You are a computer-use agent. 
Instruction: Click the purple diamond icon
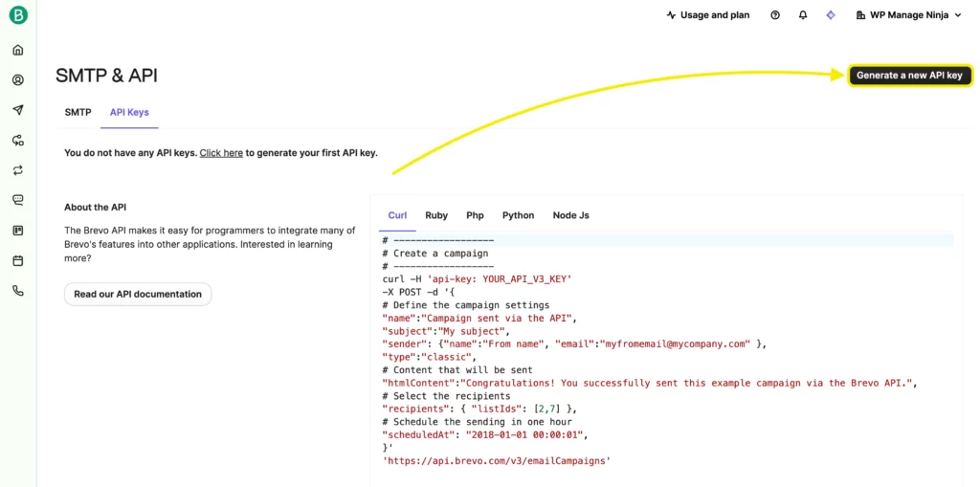tap(831, 15)
